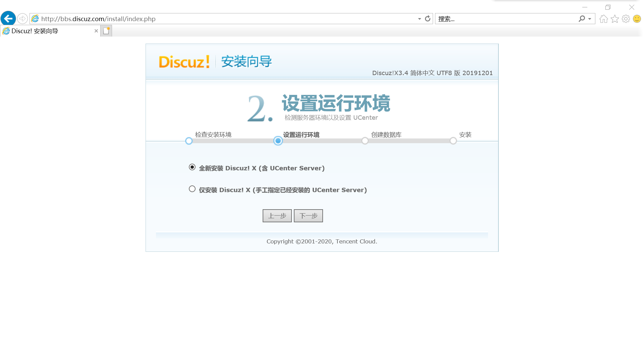
Task: Select the Discuz! 安装向导 browser tab
Action: pyautogui.click(x=50, y=31)
